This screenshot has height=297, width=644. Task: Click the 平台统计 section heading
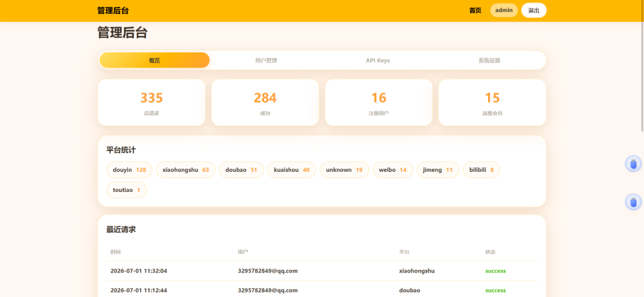point(121,150)
